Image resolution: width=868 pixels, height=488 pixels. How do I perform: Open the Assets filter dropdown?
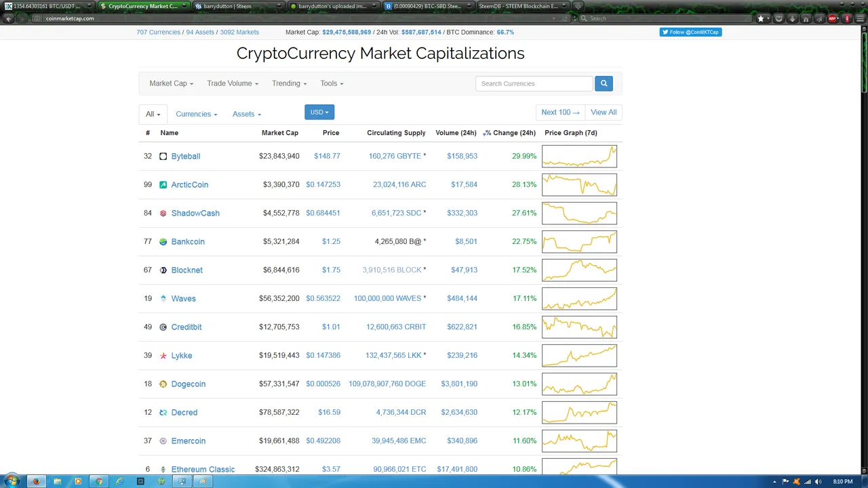click(246, 114)
